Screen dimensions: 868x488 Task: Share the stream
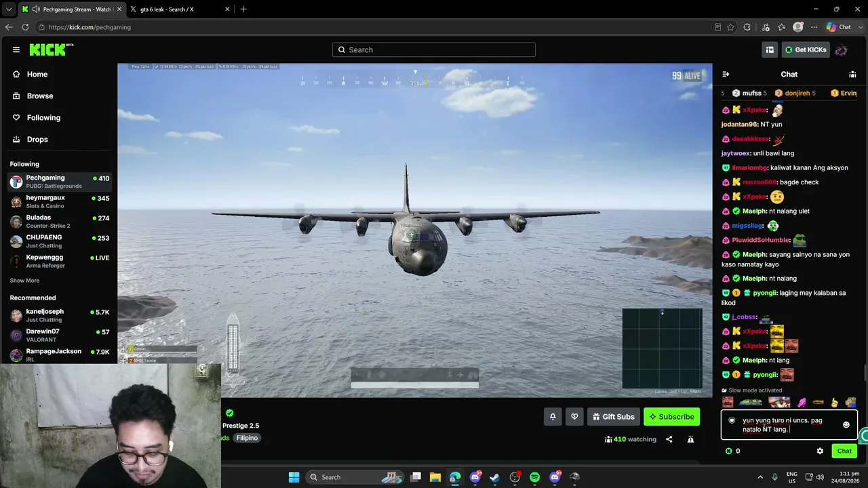(x=669, y=439)
